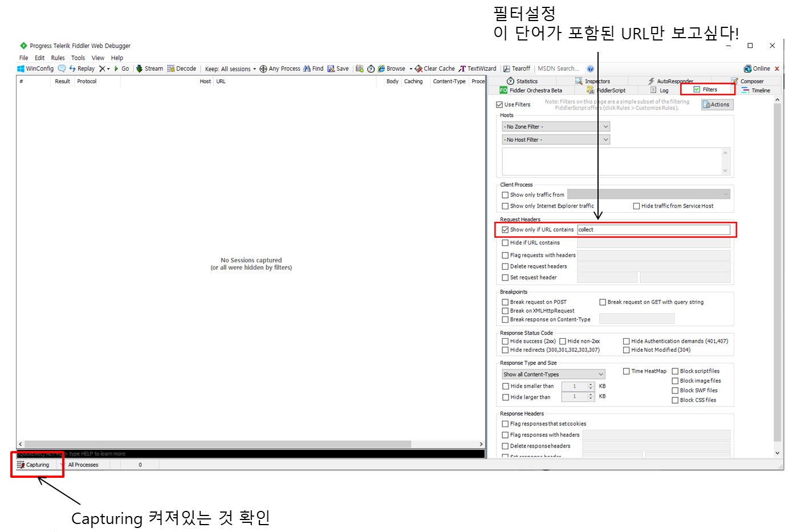This screenshot has height=532, width=797.
Task: Open the Show all Content-Types dropdown
Action: coord(553,374)
